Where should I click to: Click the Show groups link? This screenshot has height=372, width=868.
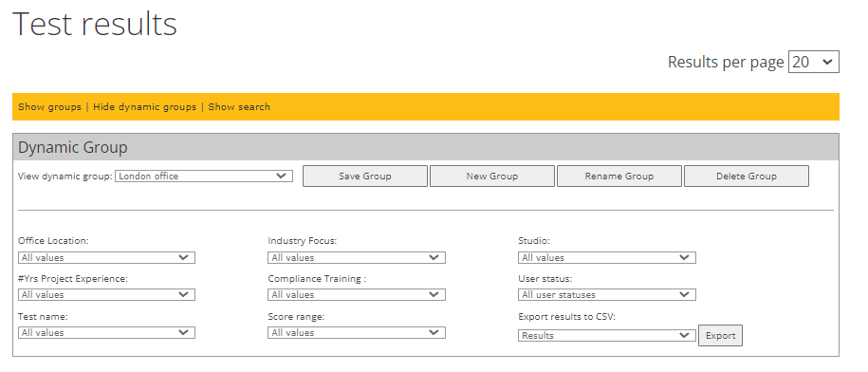pyautogui.click(x=50, y=107)
